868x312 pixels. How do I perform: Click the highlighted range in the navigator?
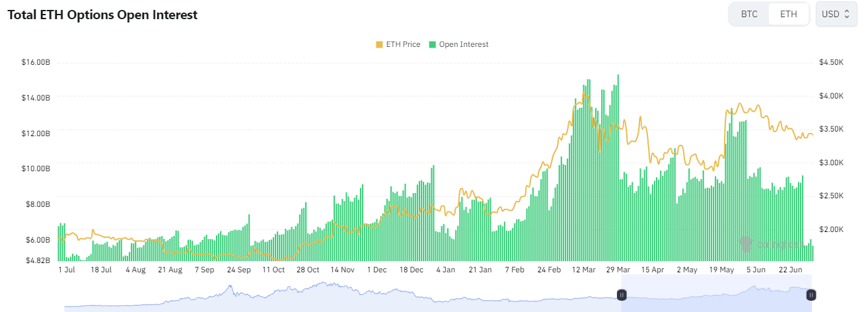point(716,295)
